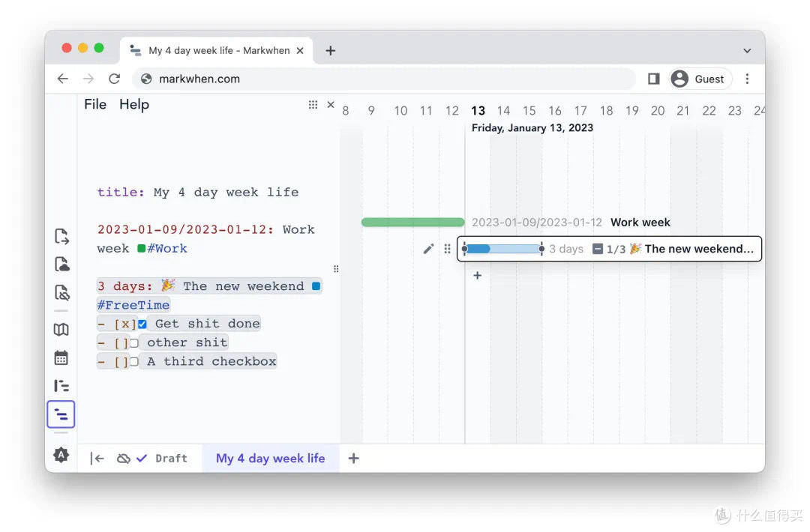
Task: Click the 1/3 checklist progress icon
Action: tap(598, 249)
